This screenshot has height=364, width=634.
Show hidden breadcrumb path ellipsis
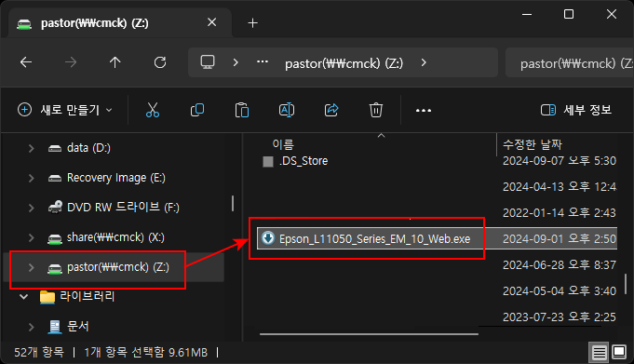coord(263,61)
